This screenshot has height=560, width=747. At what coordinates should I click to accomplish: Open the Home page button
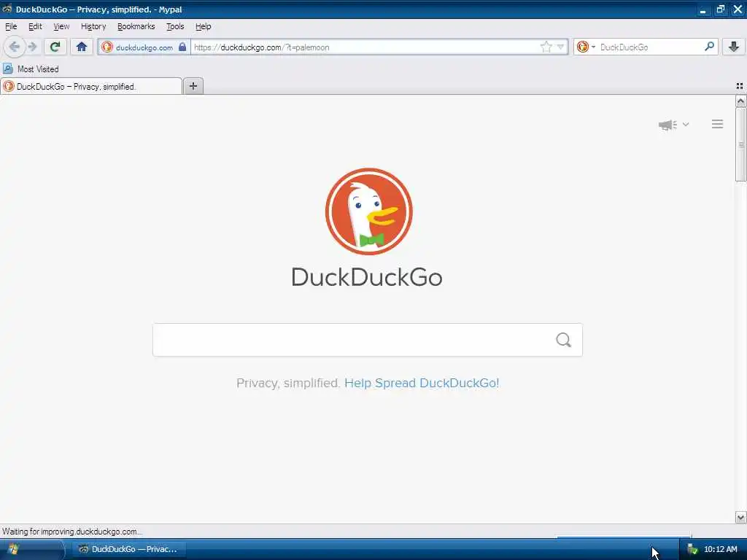(82, 47)
